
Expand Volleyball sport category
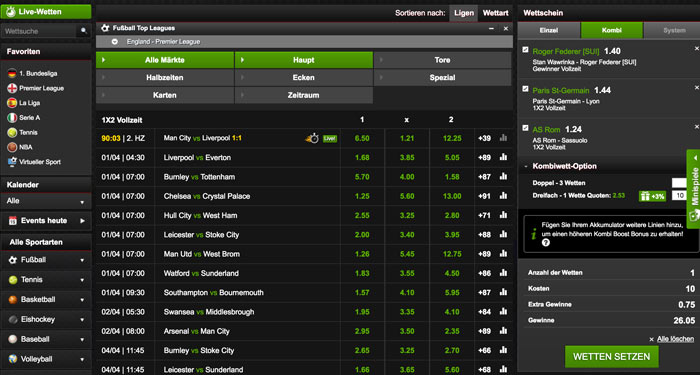point(82,360)
